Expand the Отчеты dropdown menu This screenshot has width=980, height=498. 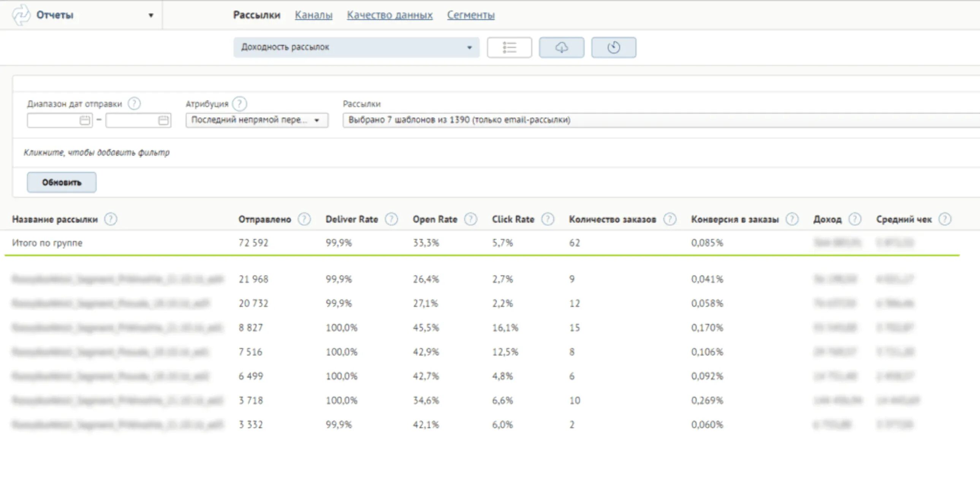click(150, 15)
